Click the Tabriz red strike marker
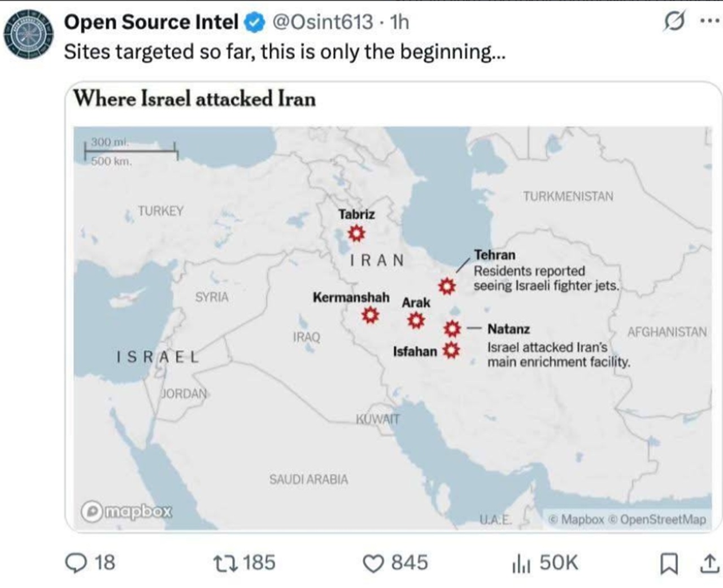This screenshot has height=588, width=723. pyautogui.click(x=356, y=233)
